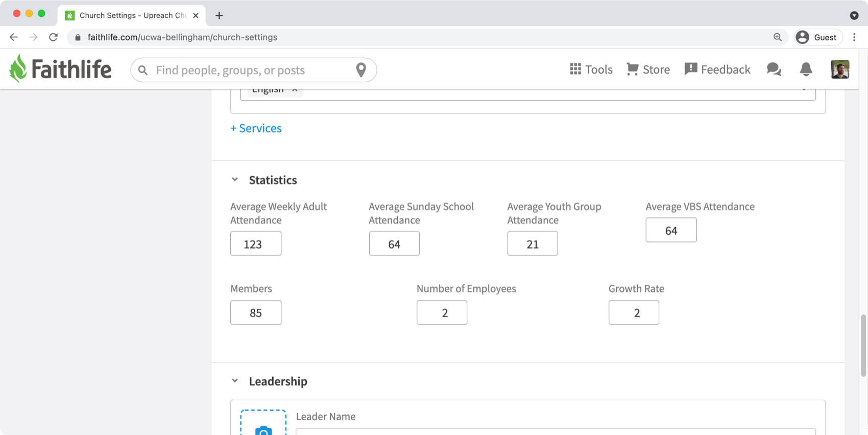Focus the Find people, groups, or posts search box
868x435 pixels.
point(253,70)
